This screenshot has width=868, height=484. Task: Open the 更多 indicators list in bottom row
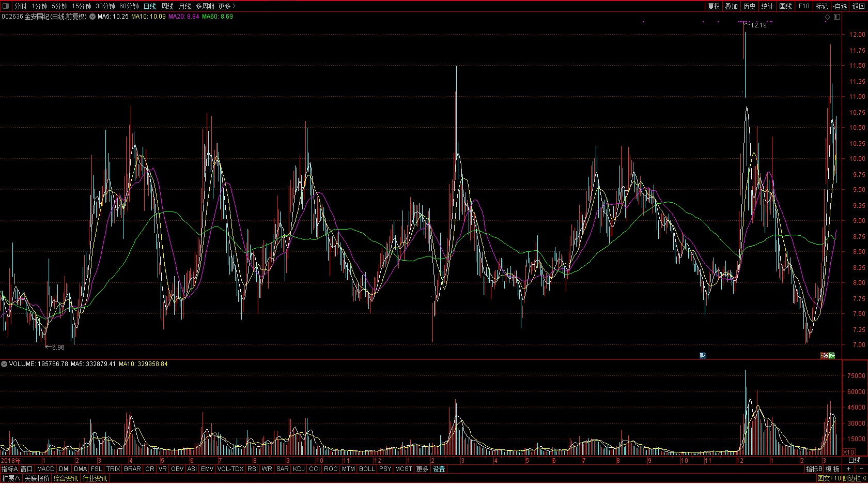click(422, 469)
